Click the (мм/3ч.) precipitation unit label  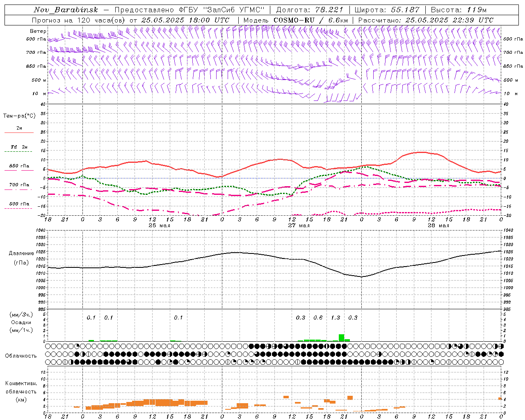[x=21, y=315]
